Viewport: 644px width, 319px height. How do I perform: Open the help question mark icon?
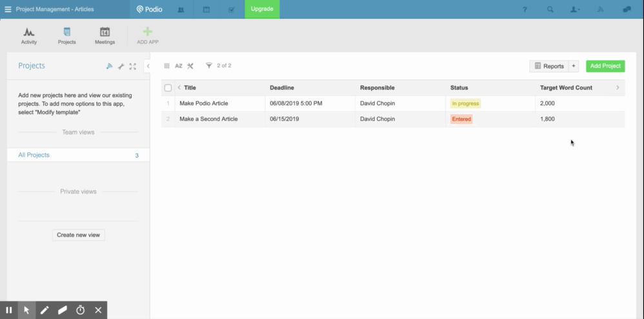pos(525,10)
